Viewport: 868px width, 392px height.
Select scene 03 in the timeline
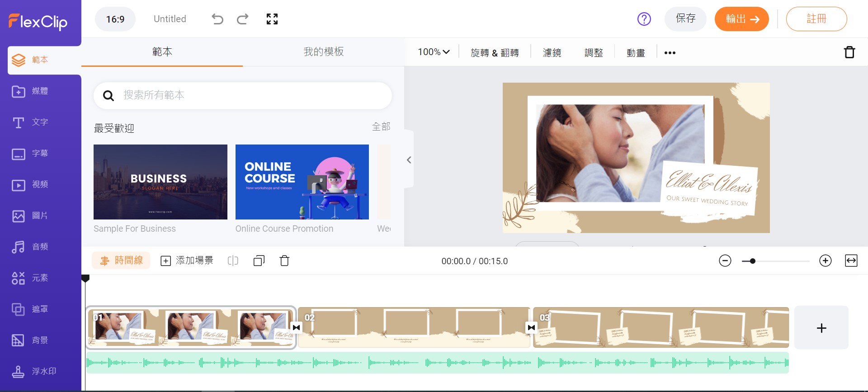(661, 327)
